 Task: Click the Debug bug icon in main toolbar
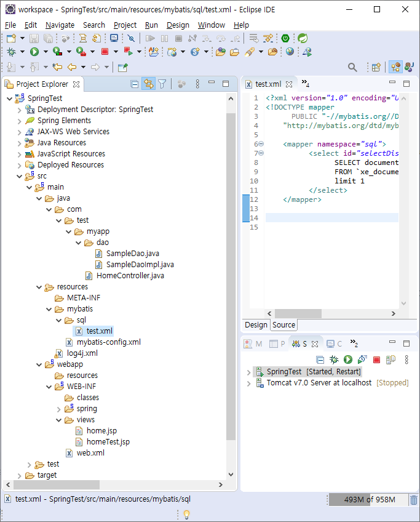(x=11, y=52)
